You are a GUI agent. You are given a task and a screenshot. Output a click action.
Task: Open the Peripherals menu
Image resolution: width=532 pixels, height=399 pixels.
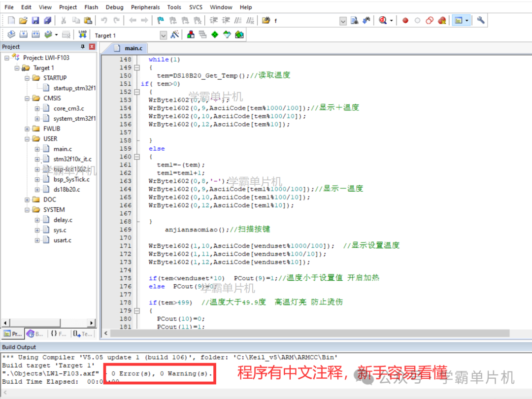coord(145,7)
